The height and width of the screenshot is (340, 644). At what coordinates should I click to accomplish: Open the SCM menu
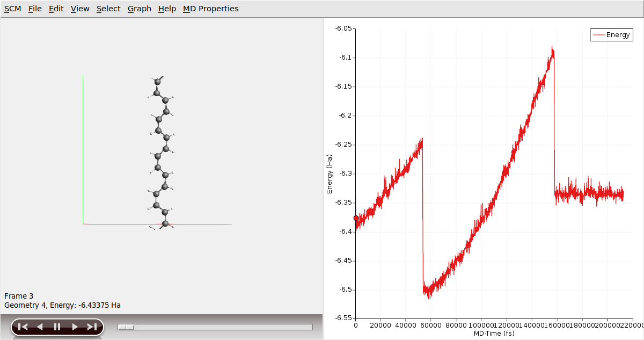tap(13, 9)
